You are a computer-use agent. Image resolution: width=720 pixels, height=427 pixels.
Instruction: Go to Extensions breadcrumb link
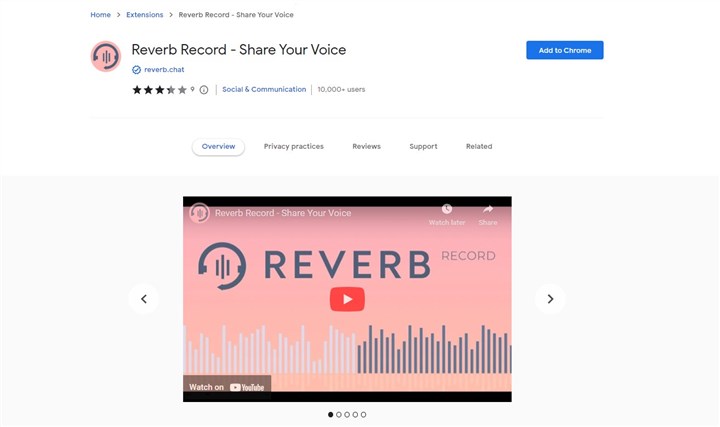(x=145, y=15)
